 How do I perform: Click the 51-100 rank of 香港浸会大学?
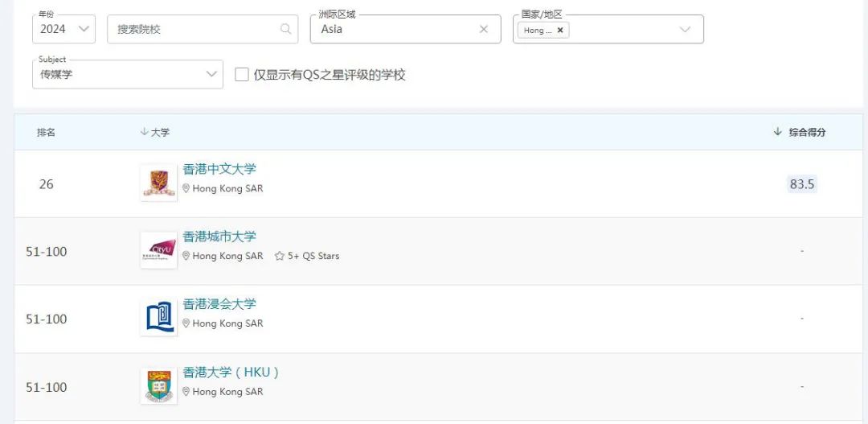click(47, 319)
